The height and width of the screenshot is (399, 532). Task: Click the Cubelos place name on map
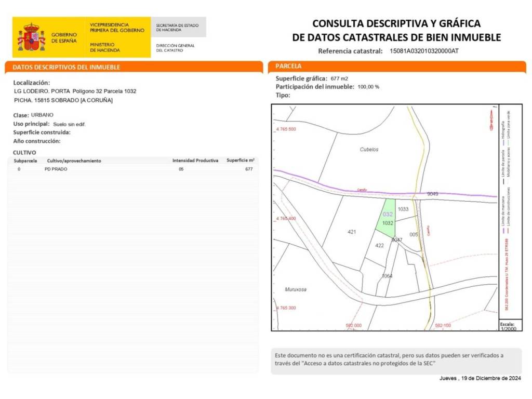click(369, 149)
